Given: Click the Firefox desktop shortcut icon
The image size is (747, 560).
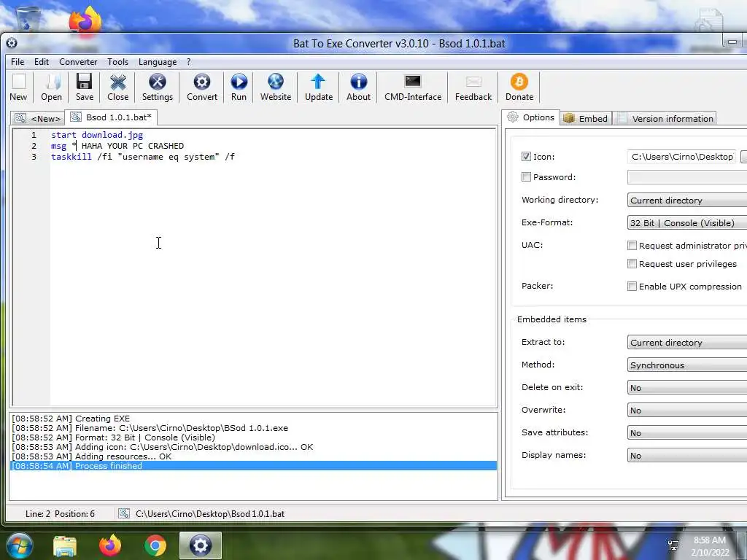Looking at the screenshot, I should pyautogui.click(x=85, y=21).
